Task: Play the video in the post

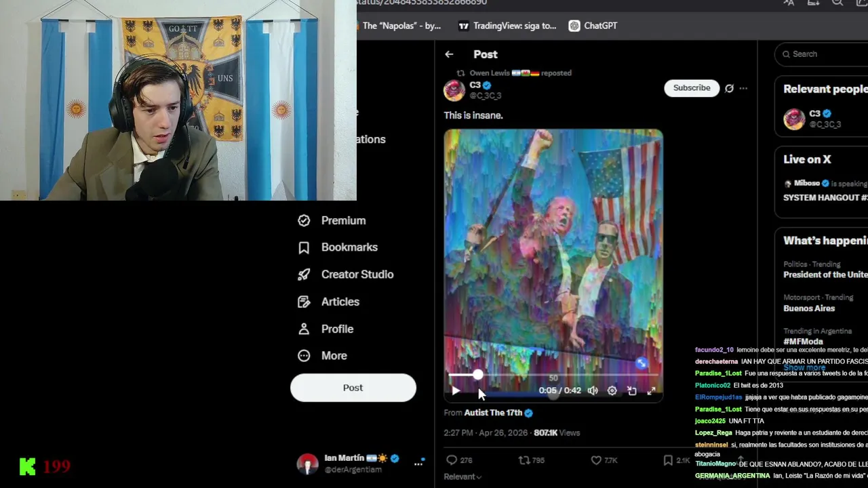Action: click(456, 390)
